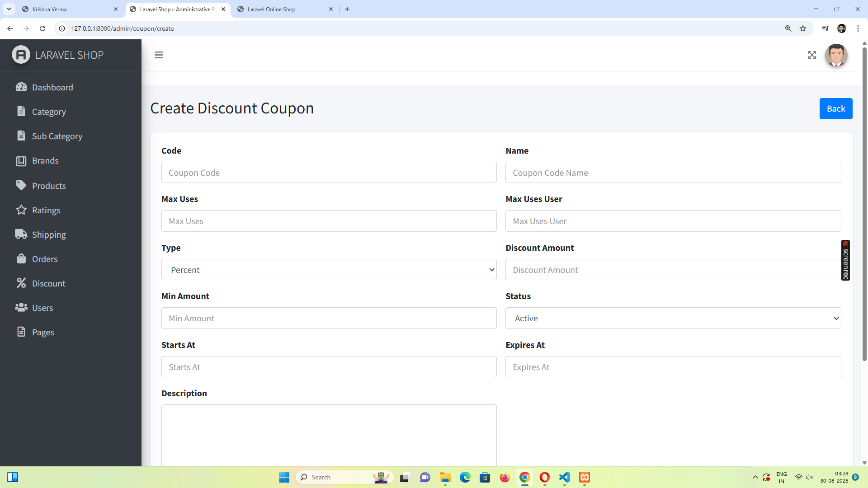Image resolution: width=868 pixels, height=488 pixels.
Task: Open the Orders page link
Action: click(45, 259)
